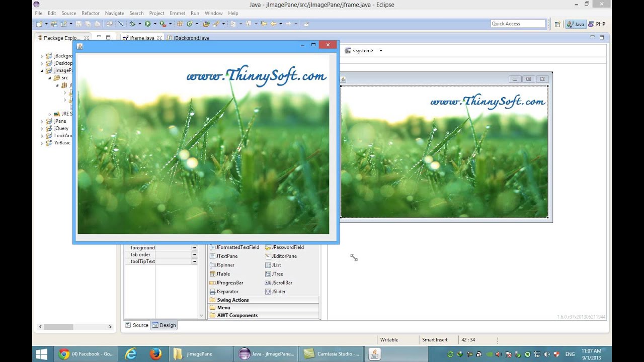The height and width of the screenshot is (362, 644).
Task: Click the Print toolbar icon
Action: pos(97,24)
